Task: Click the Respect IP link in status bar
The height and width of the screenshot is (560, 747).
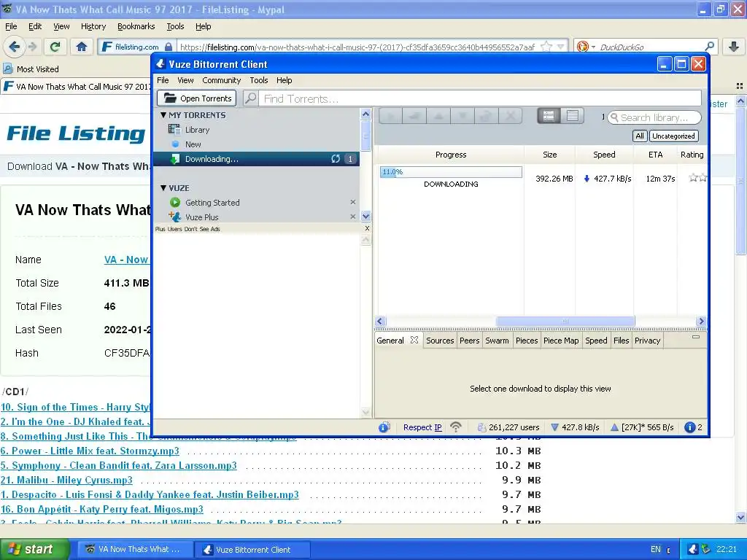Action: (422, 427)
